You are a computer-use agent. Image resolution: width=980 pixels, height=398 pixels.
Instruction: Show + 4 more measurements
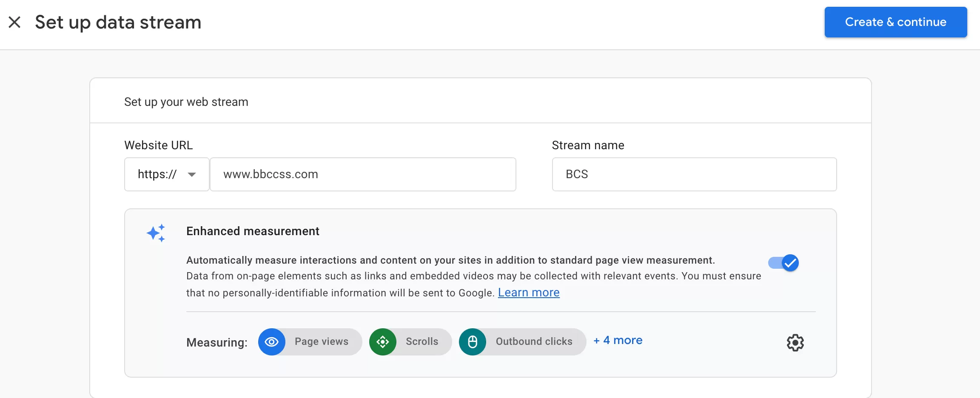(618, 340)
